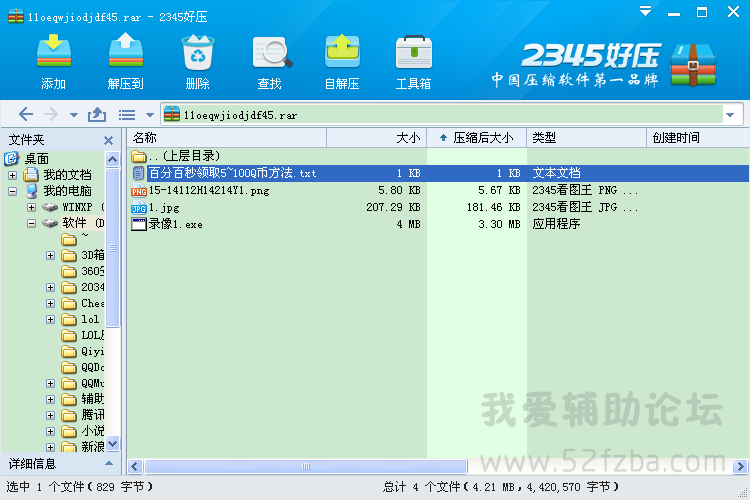Click horizontal scroll right arrow
Viewport: 750px width, 500px height.
pos(740,467)
